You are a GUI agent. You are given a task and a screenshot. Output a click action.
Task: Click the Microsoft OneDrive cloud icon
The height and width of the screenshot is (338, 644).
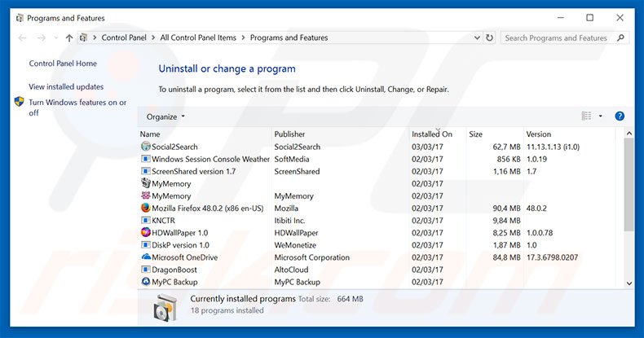[146, 257]
